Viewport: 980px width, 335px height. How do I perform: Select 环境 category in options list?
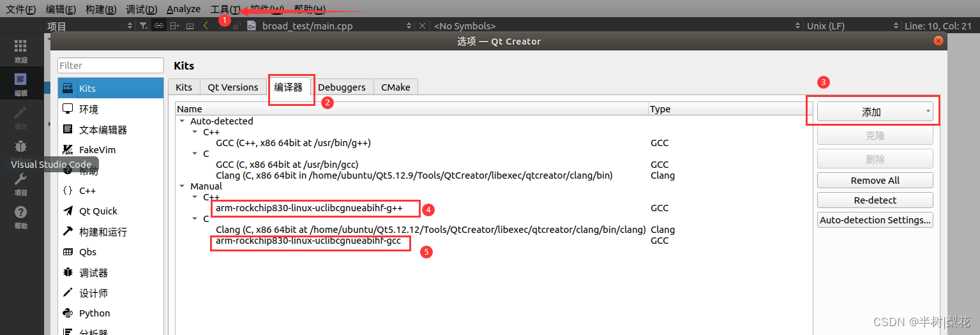point(110,109)
